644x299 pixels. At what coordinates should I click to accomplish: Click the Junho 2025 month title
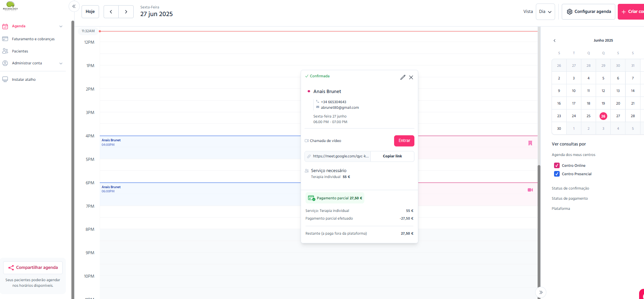(x=603, y=41)
